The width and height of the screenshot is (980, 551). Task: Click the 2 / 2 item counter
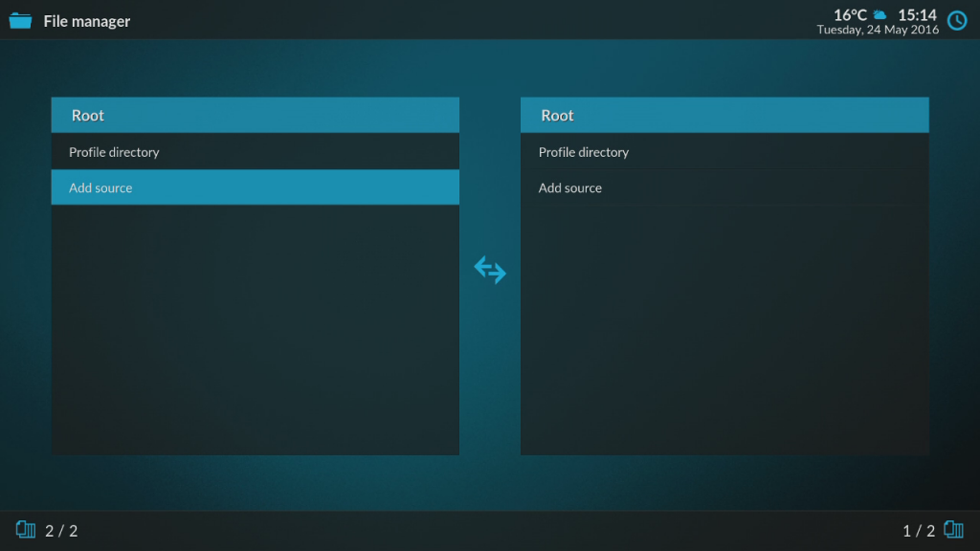tap(61, 531)
